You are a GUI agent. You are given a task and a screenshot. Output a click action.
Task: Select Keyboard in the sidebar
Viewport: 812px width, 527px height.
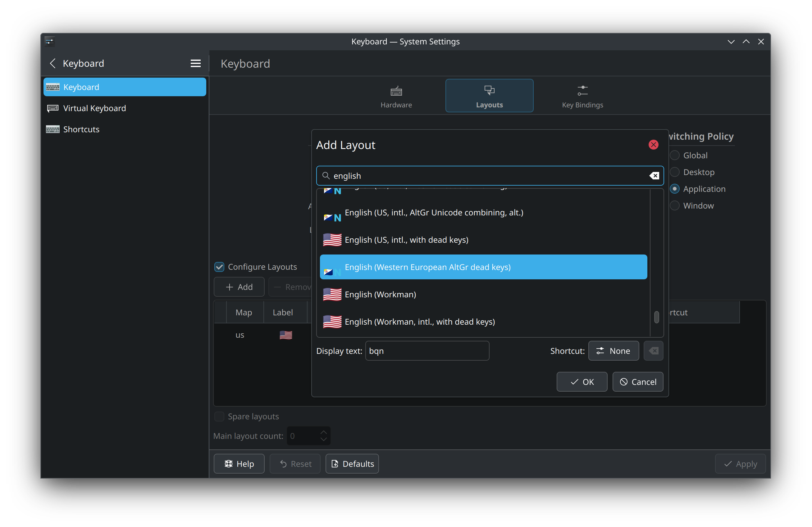click(x=125, y=87)
